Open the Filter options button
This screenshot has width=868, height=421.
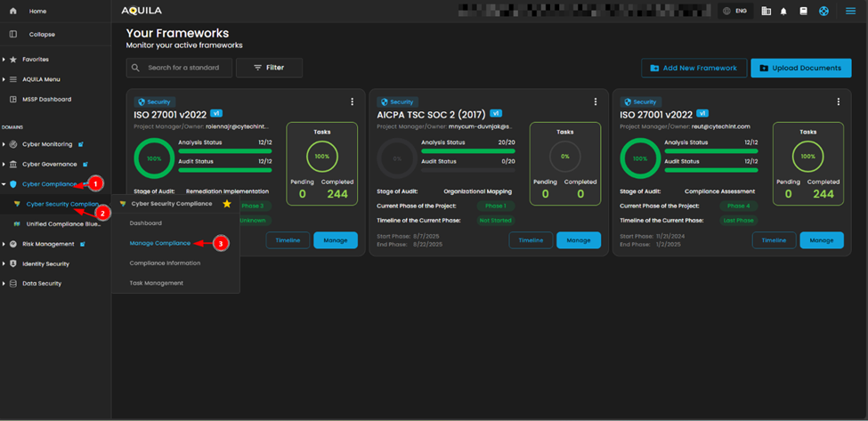269,68
